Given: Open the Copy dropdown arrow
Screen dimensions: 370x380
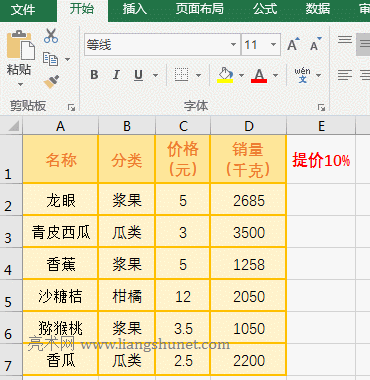Looking at the screenshot, I should coord(68,59).
